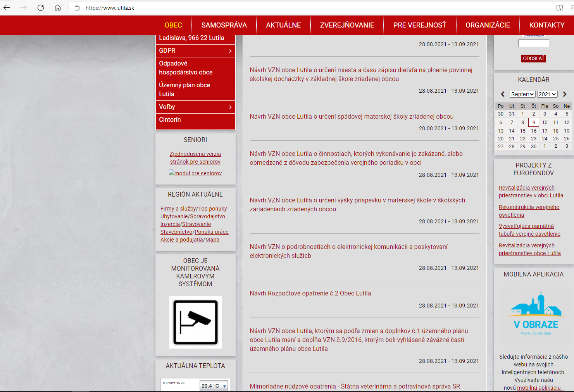Viewport: 574px width, 392px height.
Task: Click the text field above ODOSLAŤ
Action: pos(534,43)
